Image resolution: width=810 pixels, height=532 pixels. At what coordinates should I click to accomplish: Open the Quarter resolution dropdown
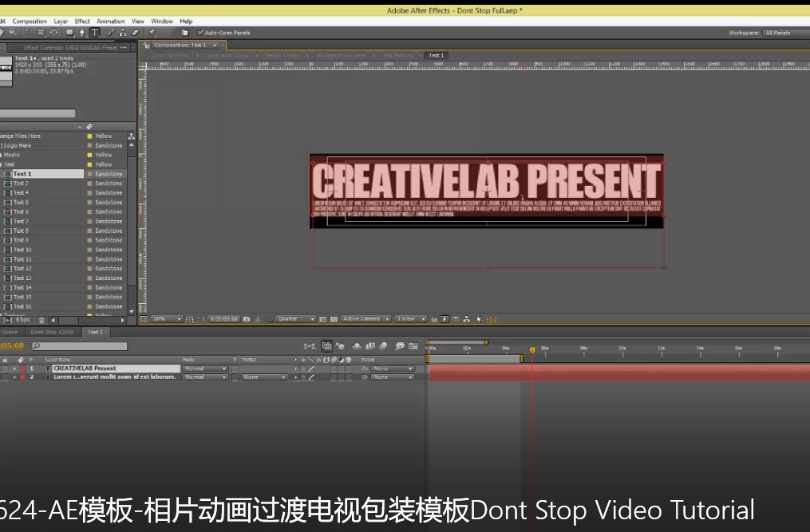pos(295,319)
